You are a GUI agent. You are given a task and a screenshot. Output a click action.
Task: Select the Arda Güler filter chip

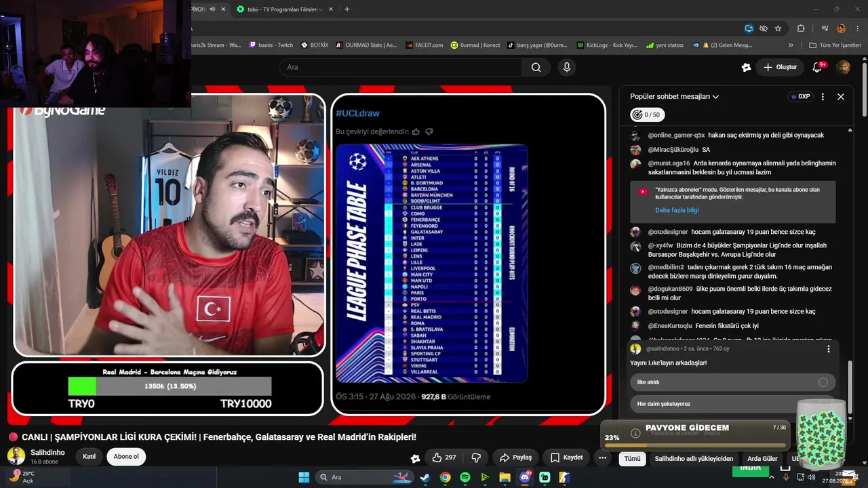(762, 458)
